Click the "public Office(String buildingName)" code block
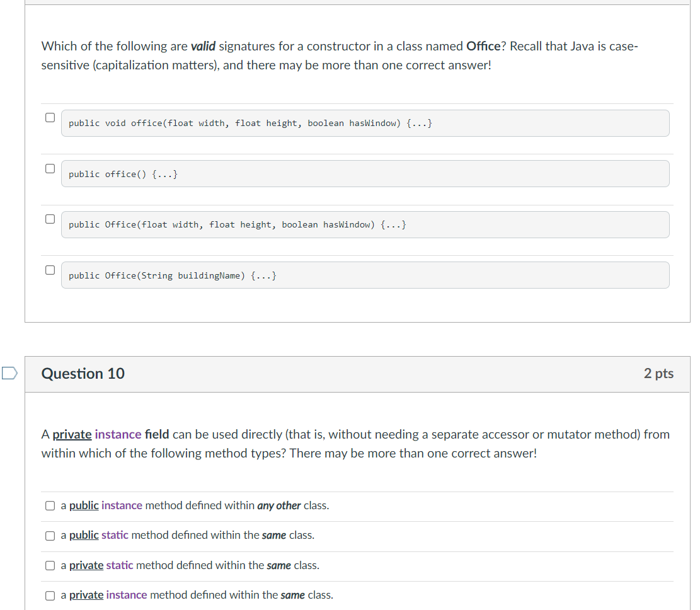The height and width of the screenshot is (610, 700). click(x=365, y=275)
